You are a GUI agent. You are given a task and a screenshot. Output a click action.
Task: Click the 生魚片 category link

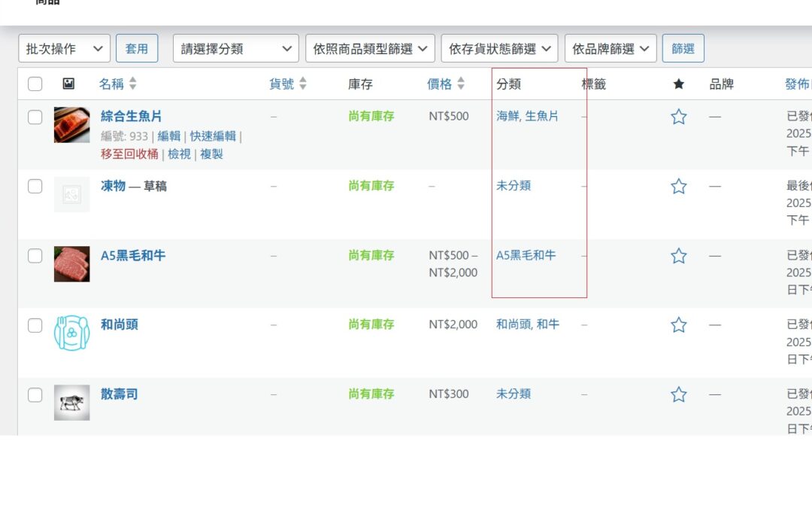pos(541,116)
